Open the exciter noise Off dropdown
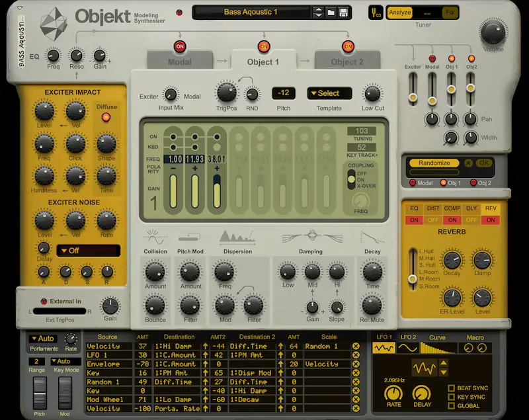 point(89,251)
